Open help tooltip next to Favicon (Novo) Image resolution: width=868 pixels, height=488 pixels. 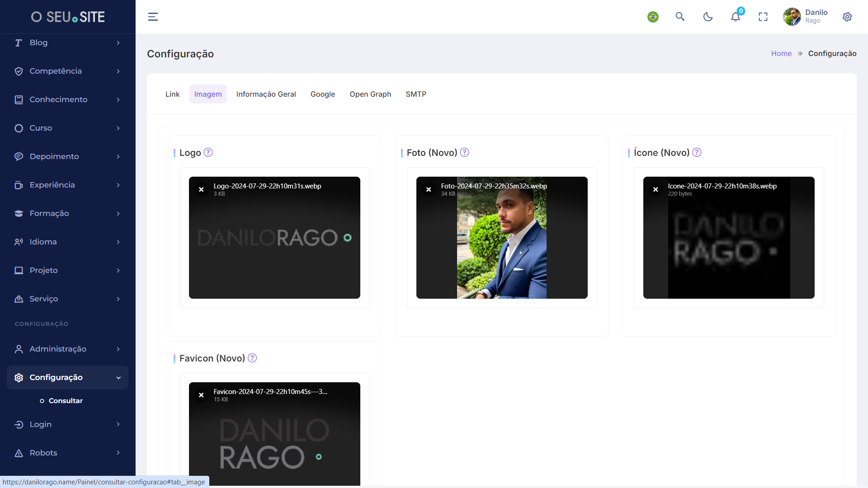coord(252,358)
